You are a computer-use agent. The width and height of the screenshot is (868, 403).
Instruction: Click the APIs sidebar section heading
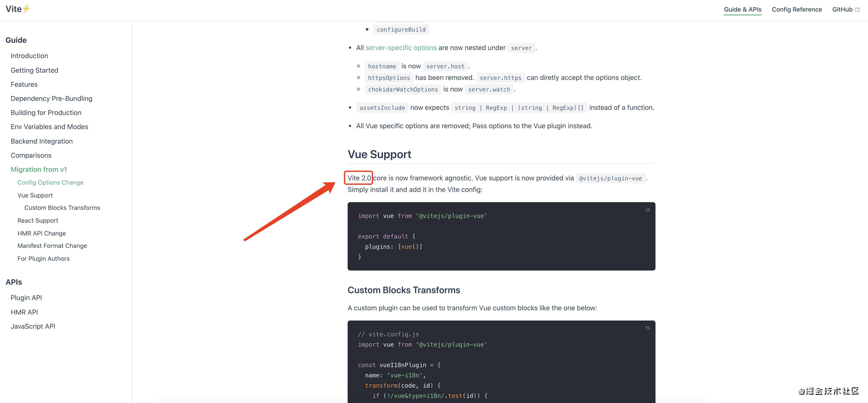(x=13, y=282)
